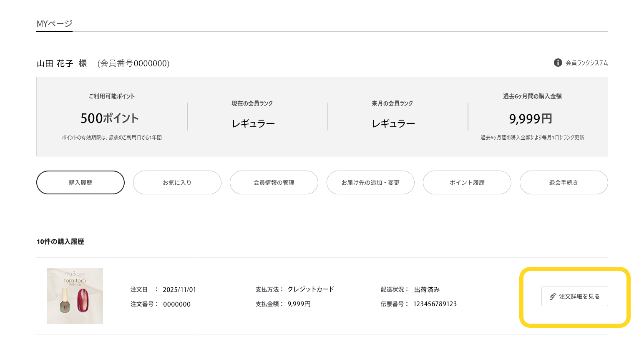
Task: Click the info icon beside 会員ランクシステム
Action: [558, 63]
